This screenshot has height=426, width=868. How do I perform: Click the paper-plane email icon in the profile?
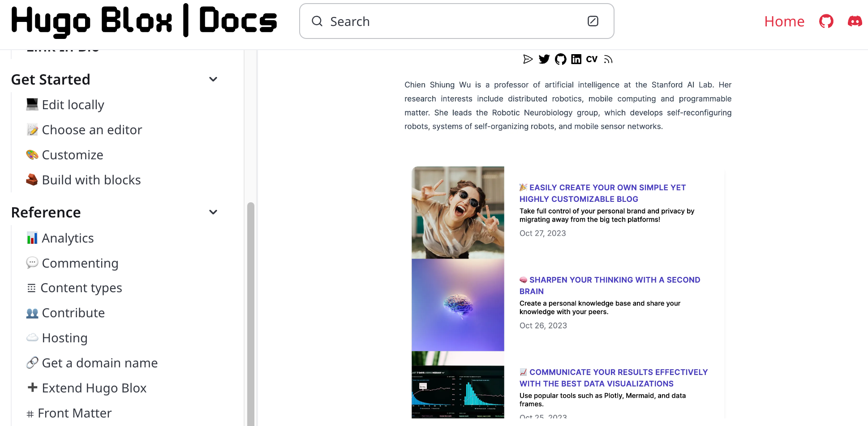tap(528, 59)
